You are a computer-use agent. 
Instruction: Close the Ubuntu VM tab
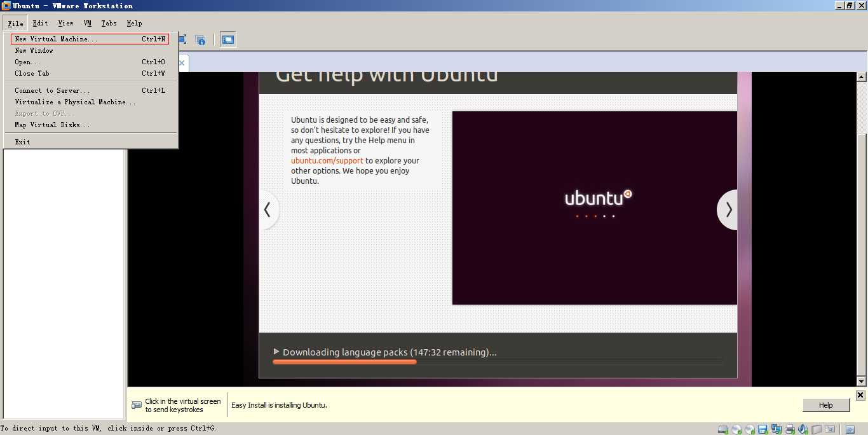click(182, 63)
